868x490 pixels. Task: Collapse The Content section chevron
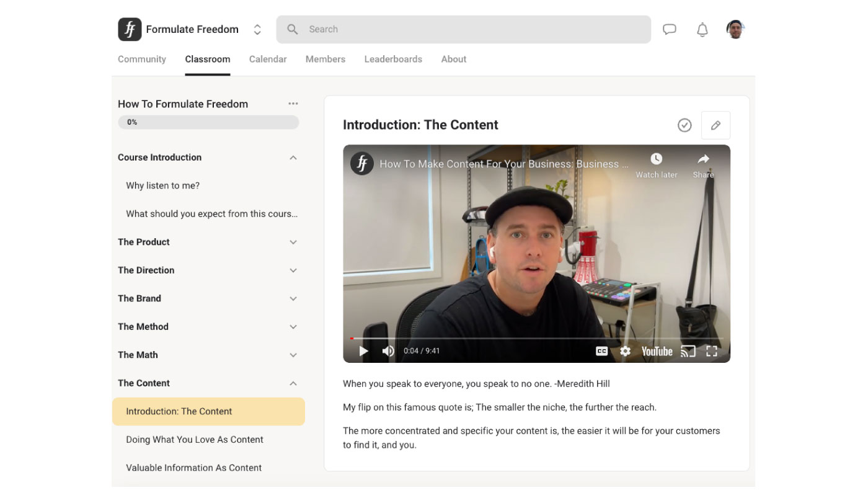293,383
